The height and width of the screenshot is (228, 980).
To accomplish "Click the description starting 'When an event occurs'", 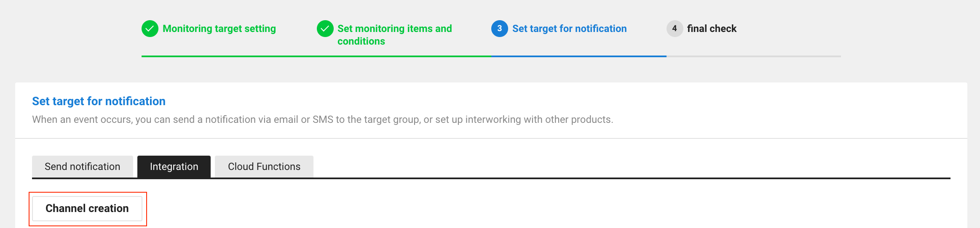I will (x=322, y=119).
